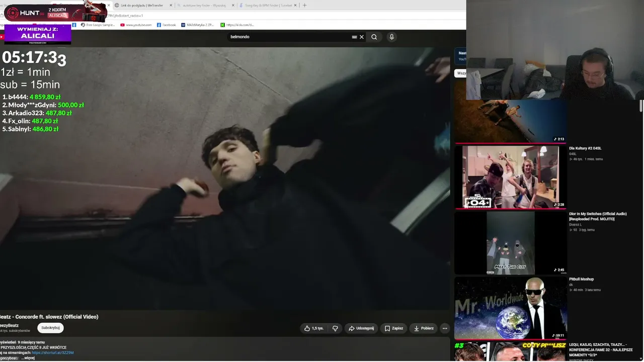Close the Song Key & BPM Finder tab
Screen dimensions: 644x362
pos(295,5)
